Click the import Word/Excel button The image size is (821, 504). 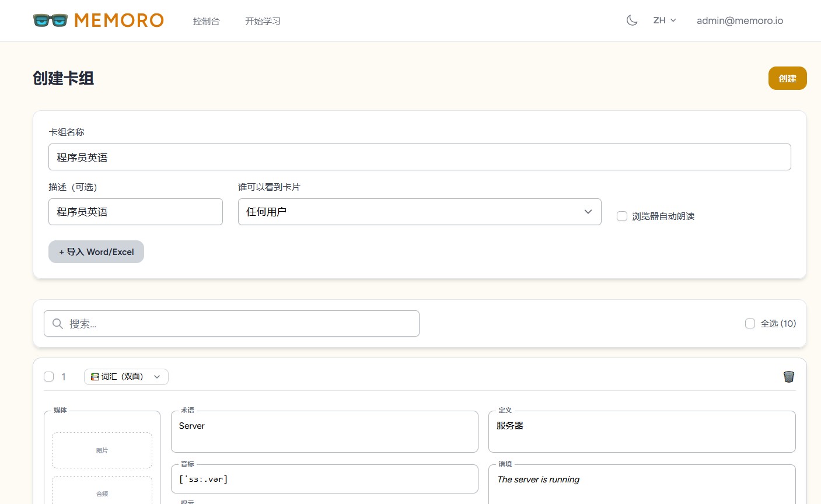pos(96,252)
